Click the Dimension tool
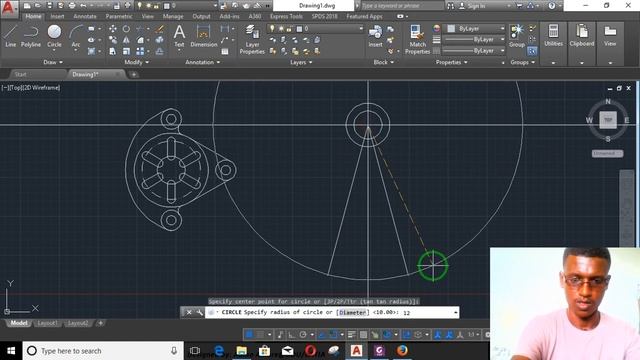Screen dimensions: 640x360 [203, 36]
